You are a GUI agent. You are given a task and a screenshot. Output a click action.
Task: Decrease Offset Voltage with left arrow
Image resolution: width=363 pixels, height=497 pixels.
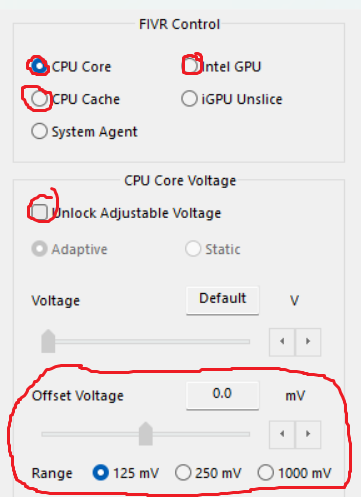(x=282, y=434)
